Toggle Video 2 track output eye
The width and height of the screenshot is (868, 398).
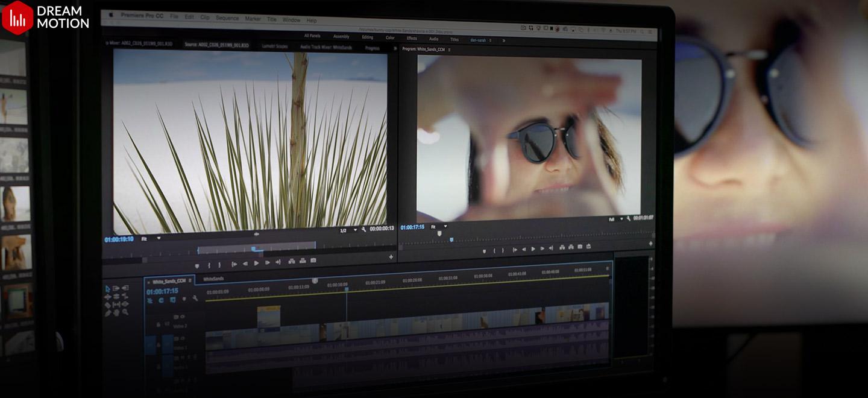(182, 317)
